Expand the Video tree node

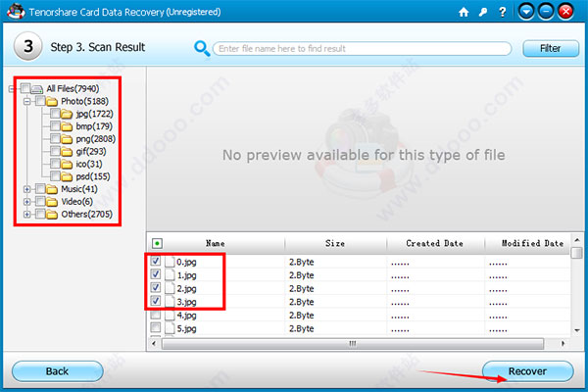click(27, 202)
